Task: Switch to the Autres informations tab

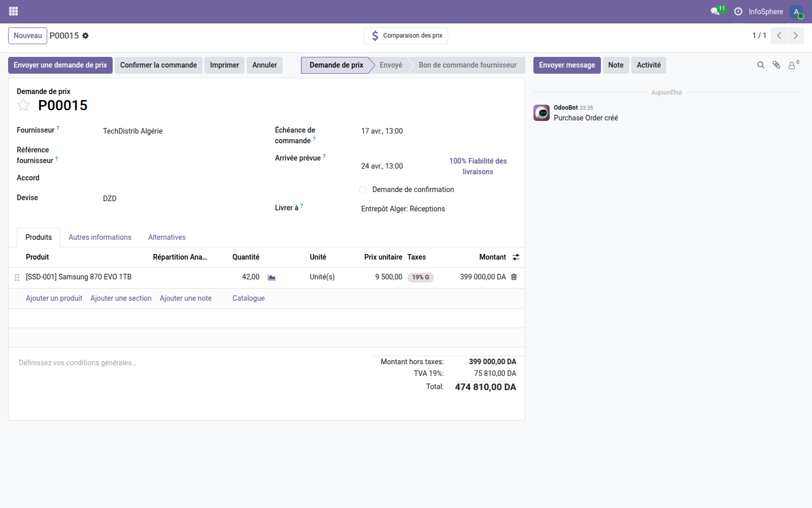Action: pos(99,237)
